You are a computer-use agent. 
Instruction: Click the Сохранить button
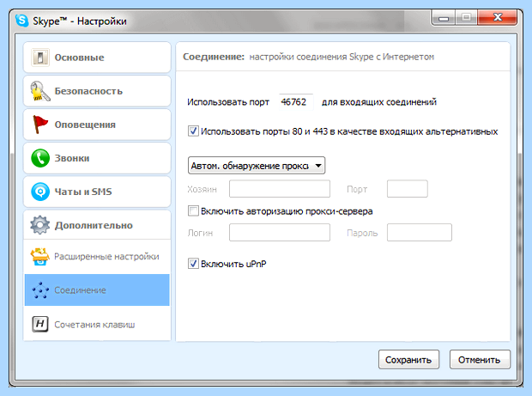click(408, 359)
